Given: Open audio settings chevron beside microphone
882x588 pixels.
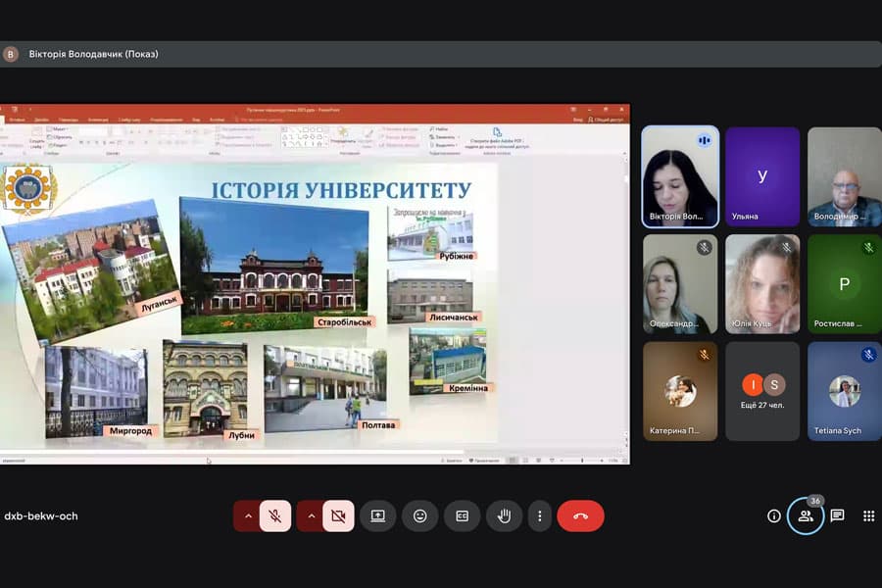Looking at the screenshot, I should 248,516.
